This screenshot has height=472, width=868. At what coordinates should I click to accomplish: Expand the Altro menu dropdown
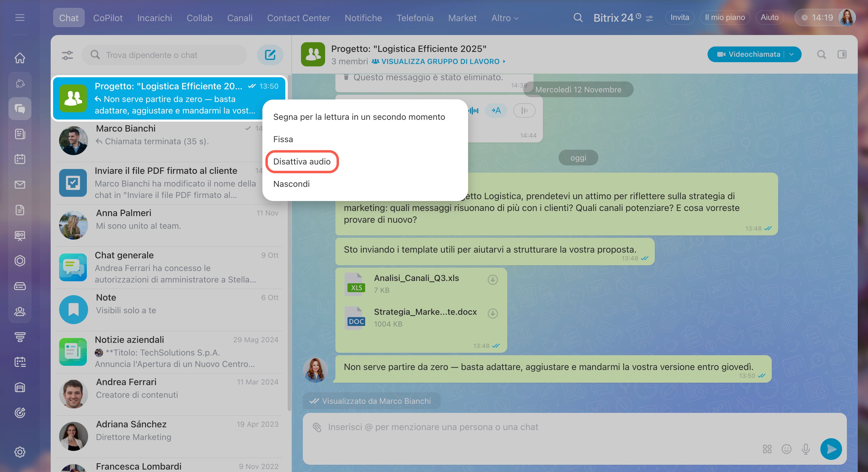click(x=505, y=18)
